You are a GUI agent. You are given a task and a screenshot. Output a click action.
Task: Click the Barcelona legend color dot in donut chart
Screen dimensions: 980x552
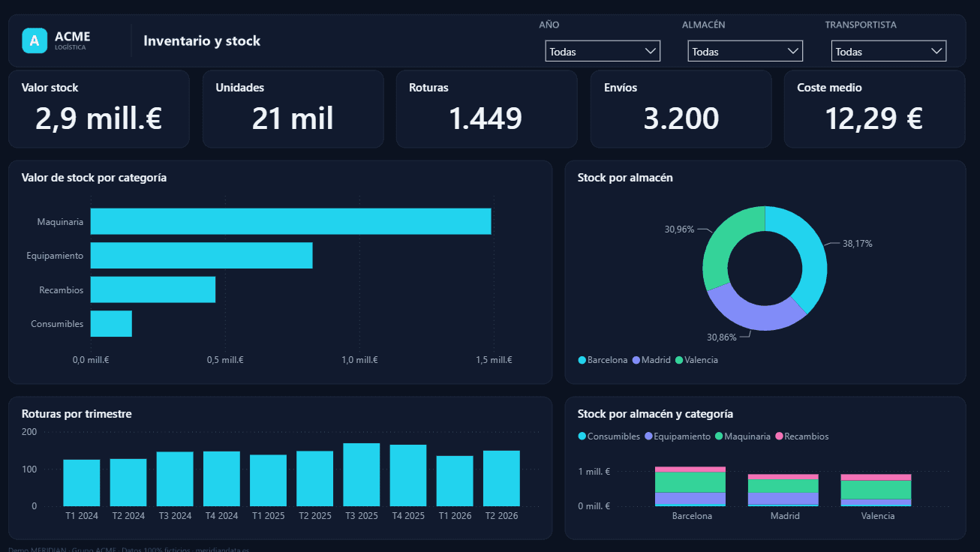click(x=582, y=360)
